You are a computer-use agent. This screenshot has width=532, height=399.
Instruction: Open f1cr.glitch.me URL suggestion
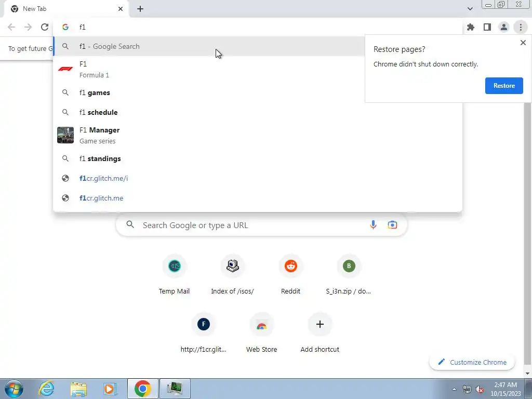(258, 198)
